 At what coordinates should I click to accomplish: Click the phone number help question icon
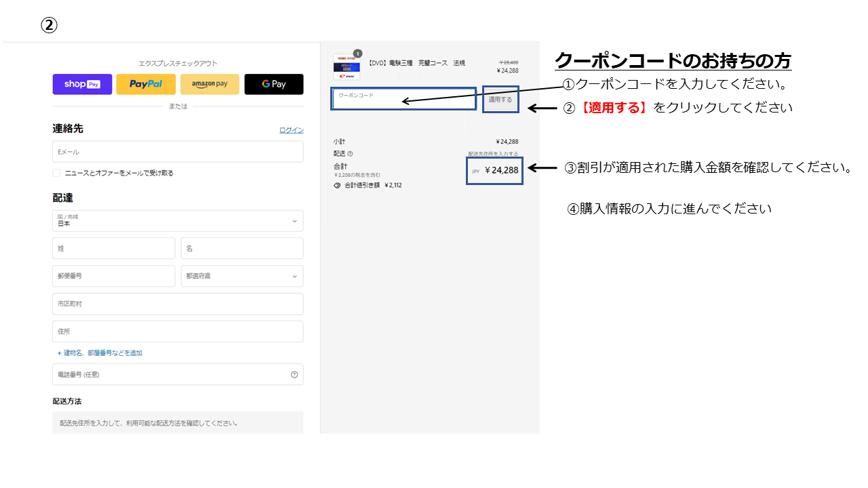tap(294, 375)
